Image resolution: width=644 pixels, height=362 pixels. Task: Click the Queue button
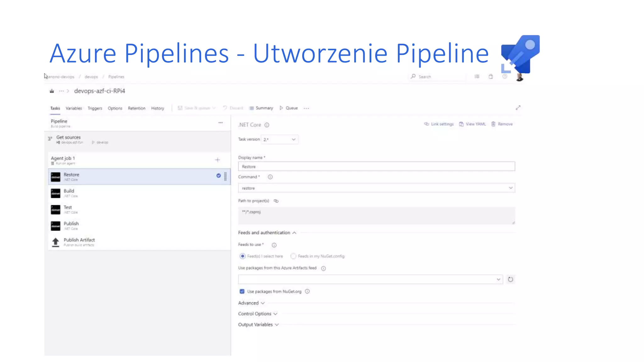[289, 108]
